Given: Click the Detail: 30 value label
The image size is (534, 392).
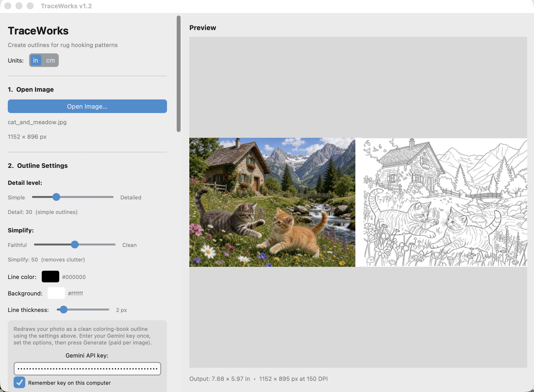Looking at the screenshot, I should pos(43,212).
